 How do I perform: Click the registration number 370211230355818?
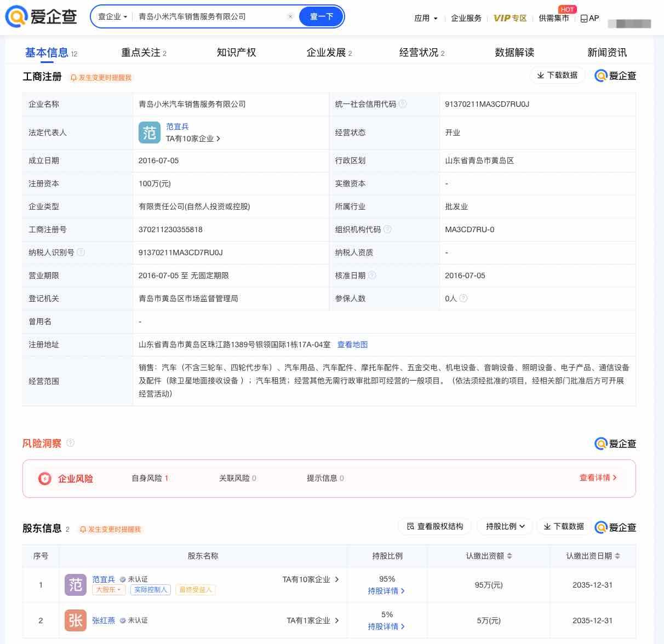pos(170,229)
